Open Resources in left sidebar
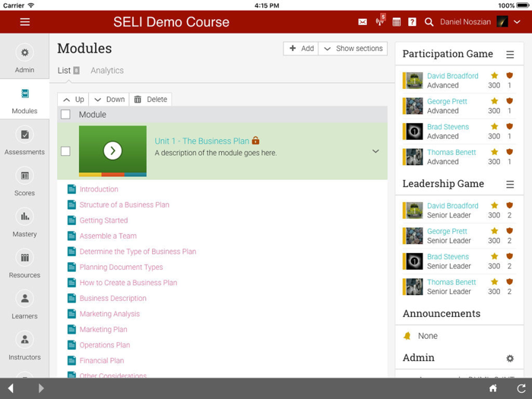The height and width of the screenshot is (399, 532). click(24, 264)
